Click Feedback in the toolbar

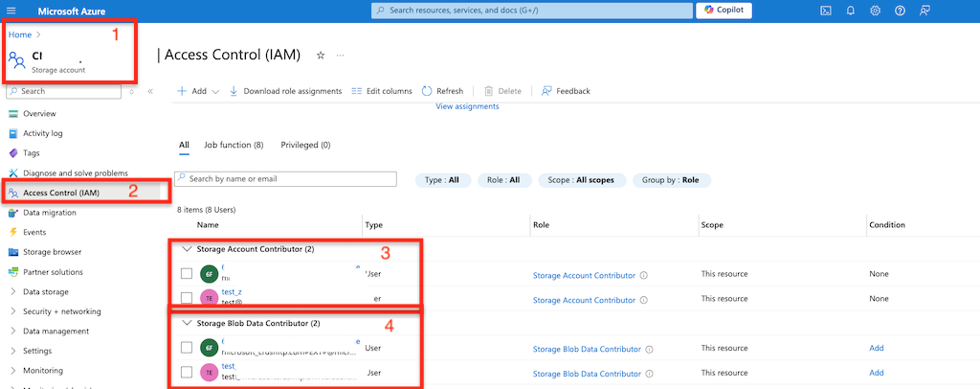[566, 91]
